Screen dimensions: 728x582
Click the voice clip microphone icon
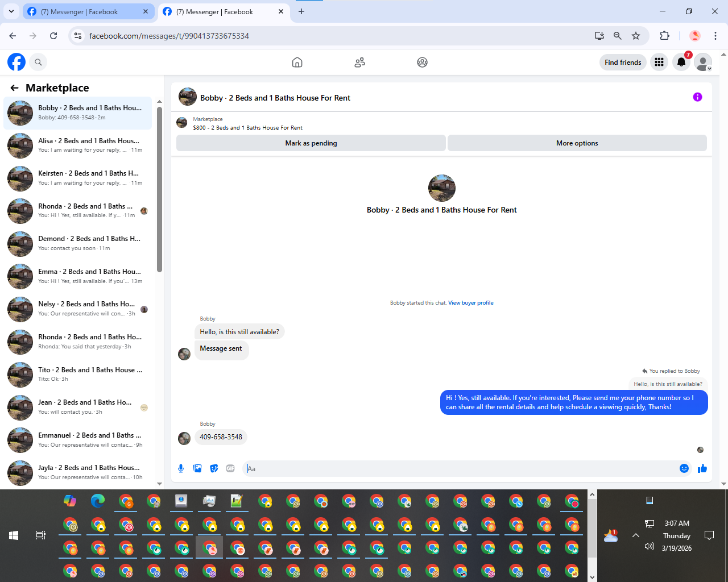point(181,468)
